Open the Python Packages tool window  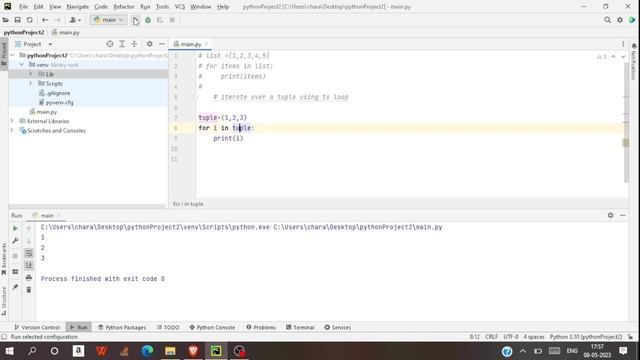[x=122, y=327]
